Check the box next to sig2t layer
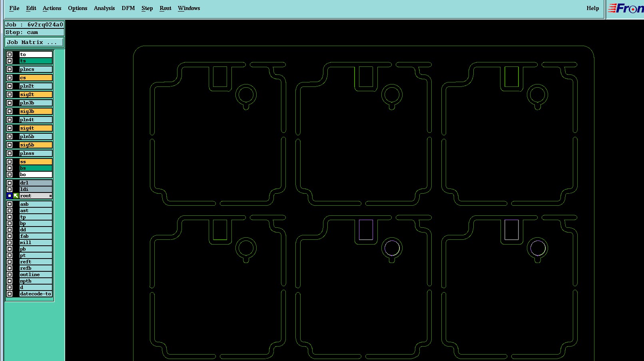Viewport: 644px width, 361px height. pyautogui.click(x=10, y=94)
